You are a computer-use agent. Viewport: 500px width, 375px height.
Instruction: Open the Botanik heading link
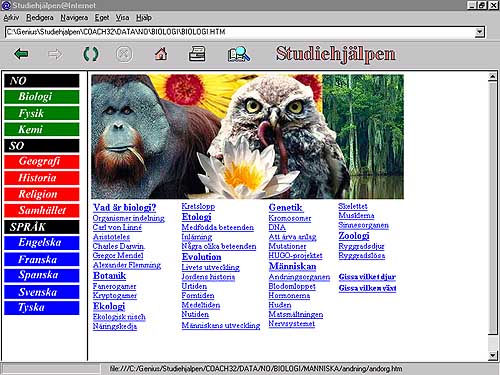(x=109, y=276)
